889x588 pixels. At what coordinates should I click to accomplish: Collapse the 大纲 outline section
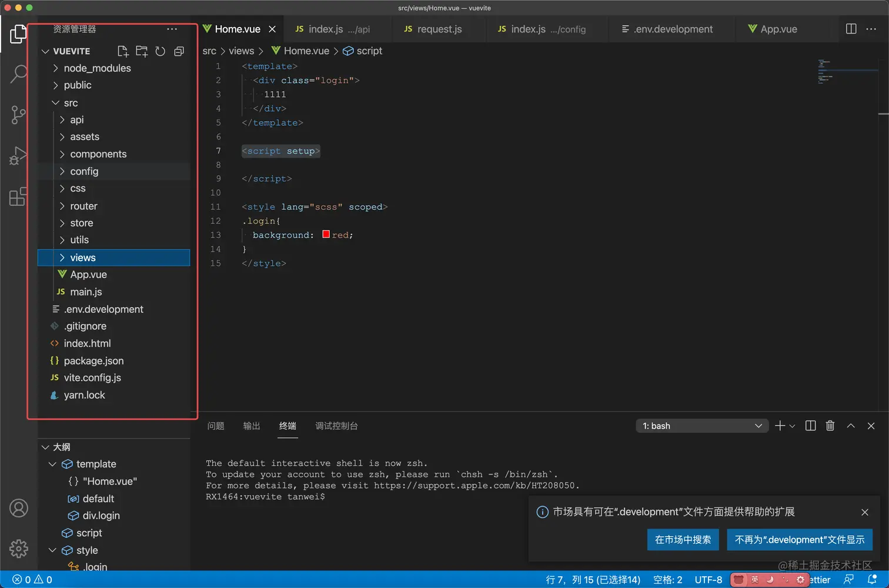click(x=113, y=447)
